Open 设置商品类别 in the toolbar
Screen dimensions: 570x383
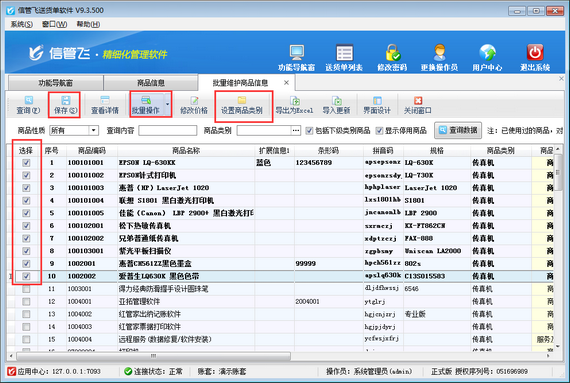coord(242,105)
